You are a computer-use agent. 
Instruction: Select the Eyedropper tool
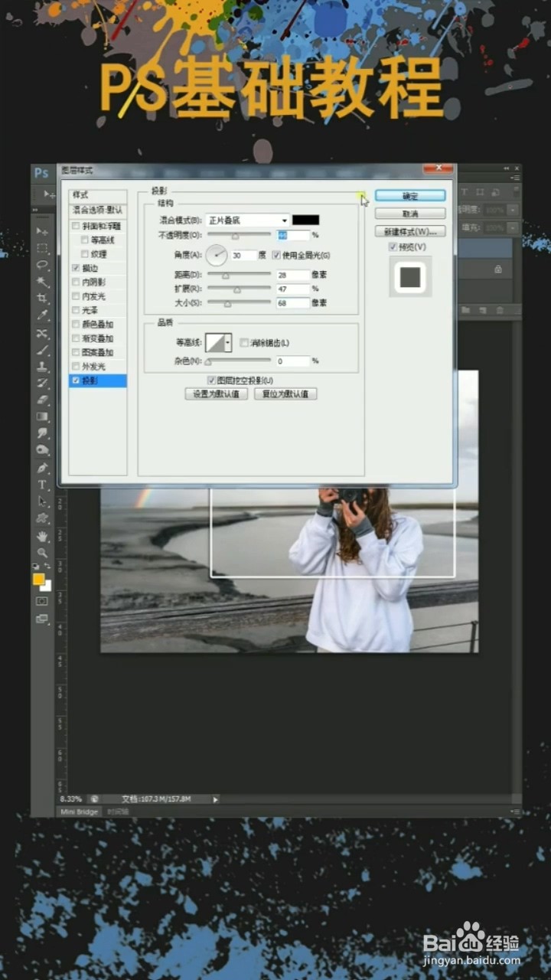tap(42, 315)
